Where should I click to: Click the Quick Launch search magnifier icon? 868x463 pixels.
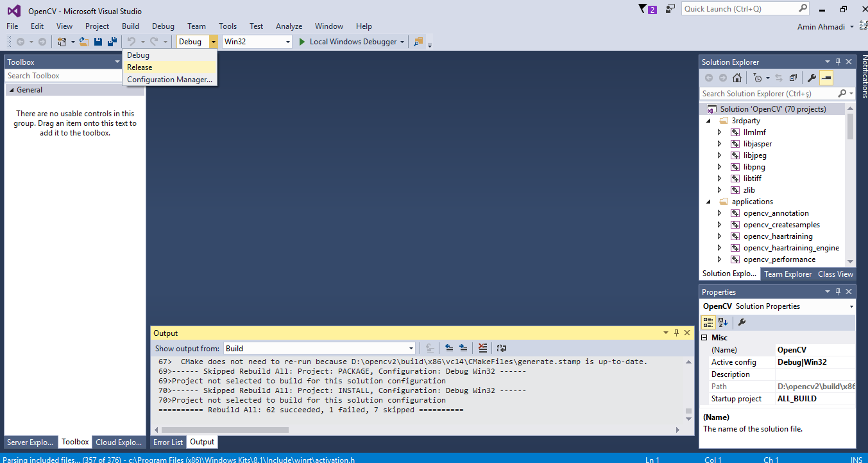pyautogui.click(x=803, y=8)
